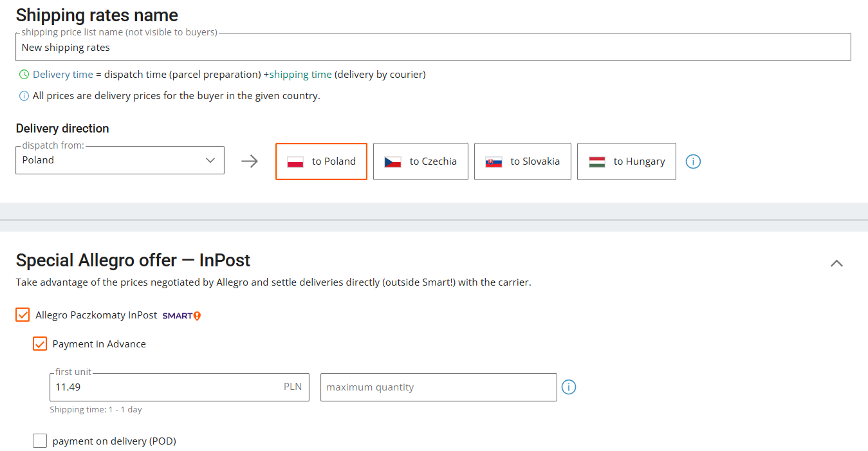Click the 'Delivery direction' heading

62,129
